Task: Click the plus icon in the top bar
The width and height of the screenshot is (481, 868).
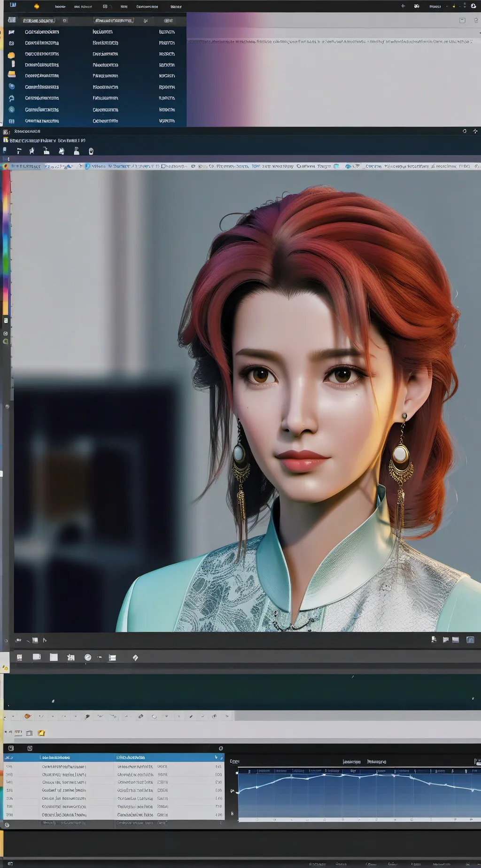Action: pos(403,6)
